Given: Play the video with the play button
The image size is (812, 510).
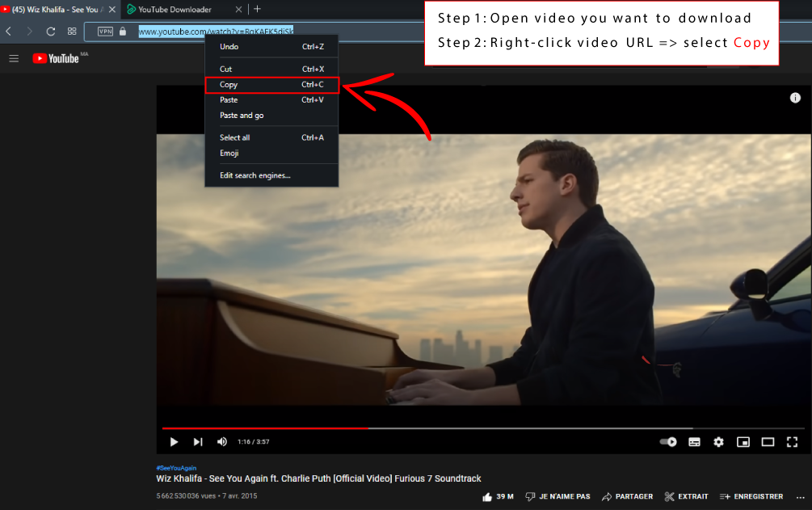Looking at the screenshot, I should (x=174, y=441).
